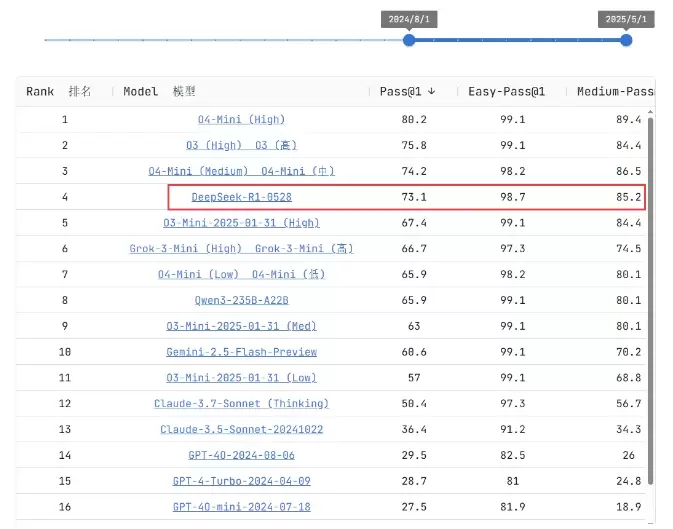Image resolution: width=673 pixels, height=529 pixels.
Task: Open the Claude-3.7-Sonnet (Thinking) link
Action: point(241,404)
